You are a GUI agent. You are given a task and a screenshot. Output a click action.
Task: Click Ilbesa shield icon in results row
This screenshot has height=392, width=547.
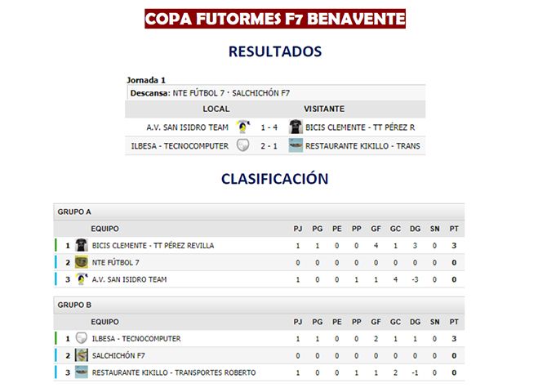(242, 145)
